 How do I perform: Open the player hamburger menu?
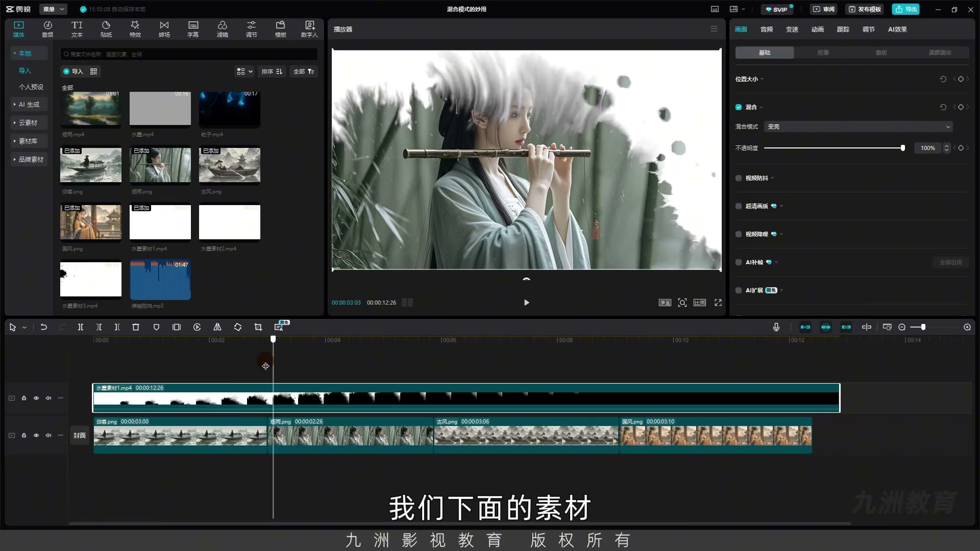[714, 29]
